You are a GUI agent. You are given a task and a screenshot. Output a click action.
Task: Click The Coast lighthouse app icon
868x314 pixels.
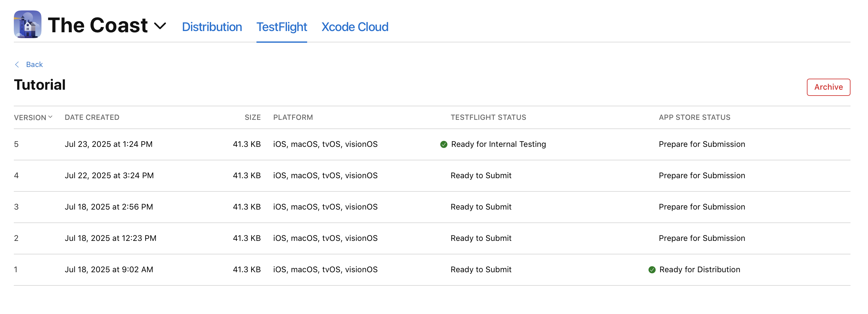pos(28,24)
